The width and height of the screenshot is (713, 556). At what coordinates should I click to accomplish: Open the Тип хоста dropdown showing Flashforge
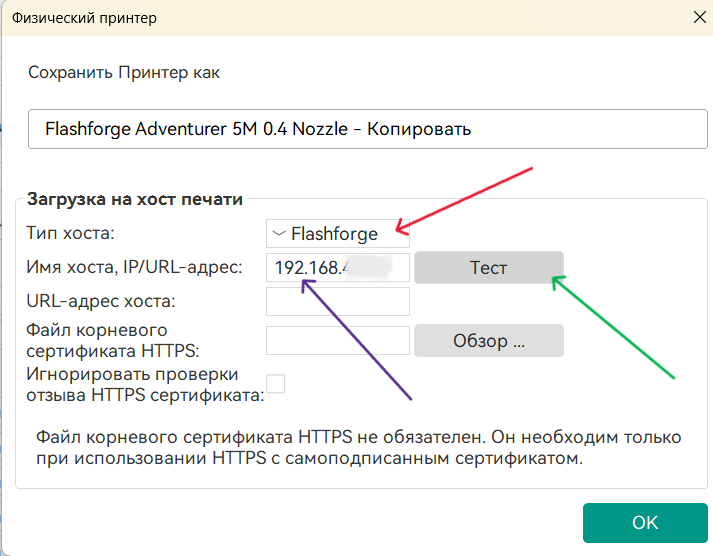pyautogui.click(x=338, y=234)
